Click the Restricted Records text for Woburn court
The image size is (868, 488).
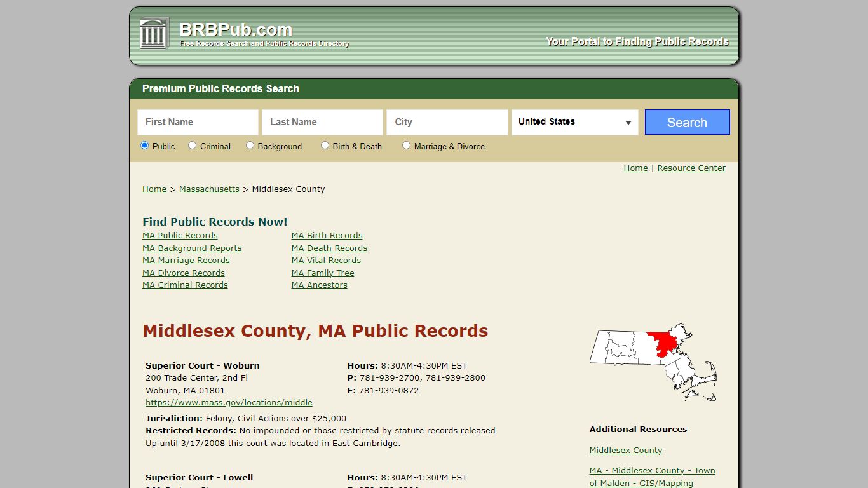point(320,431)
